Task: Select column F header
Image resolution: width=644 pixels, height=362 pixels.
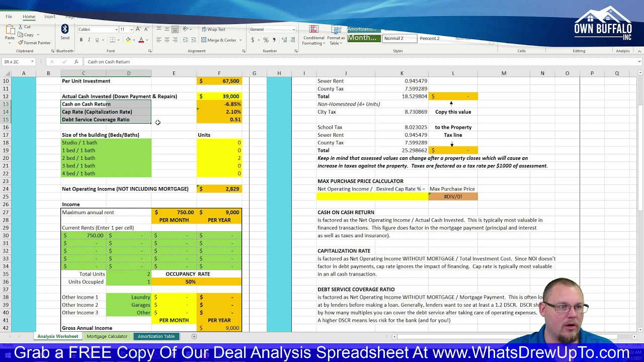Action: 219,73
